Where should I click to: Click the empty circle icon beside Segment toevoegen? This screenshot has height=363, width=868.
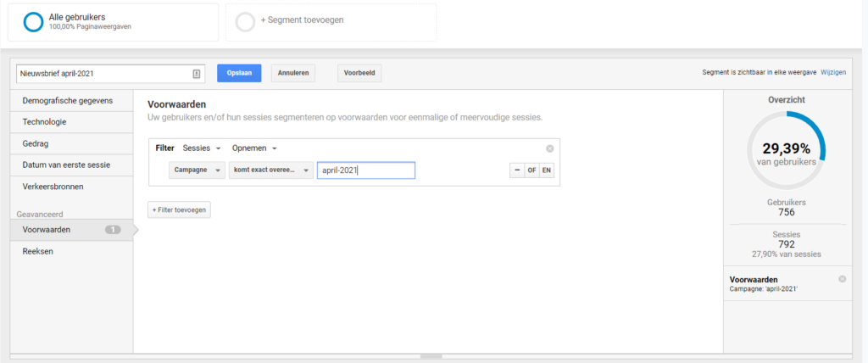[245, 21]
